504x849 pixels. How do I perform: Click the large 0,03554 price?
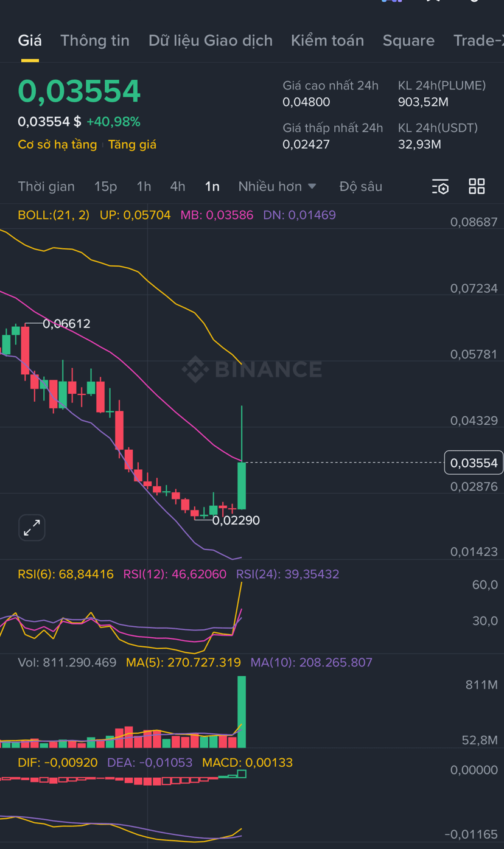coord(79,91)
